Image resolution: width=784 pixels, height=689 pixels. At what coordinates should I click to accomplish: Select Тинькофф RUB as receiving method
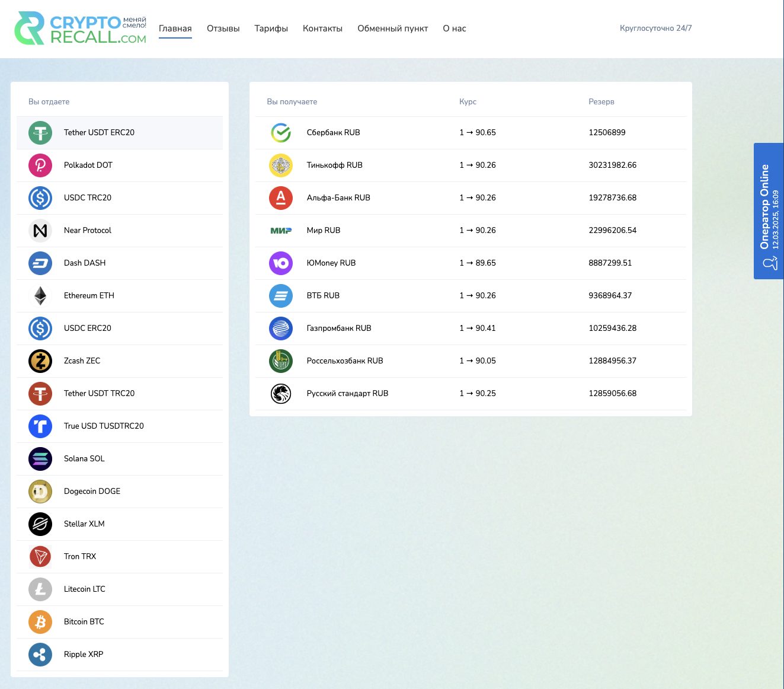[471, 165]
